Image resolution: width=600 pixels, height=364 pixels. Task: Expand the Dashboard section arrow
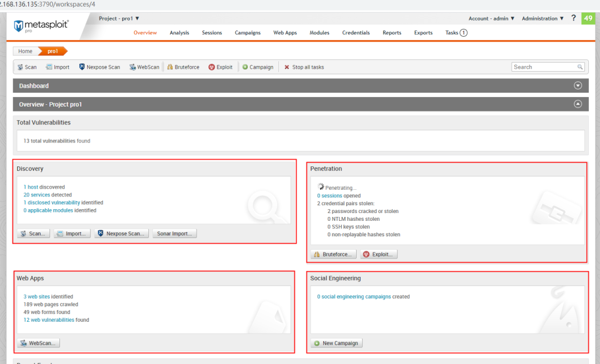pos(578,85)
